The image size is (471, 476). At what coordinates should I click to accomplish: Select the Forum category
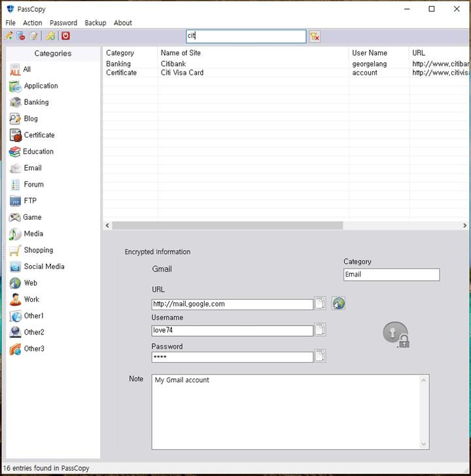coord(26,184)
